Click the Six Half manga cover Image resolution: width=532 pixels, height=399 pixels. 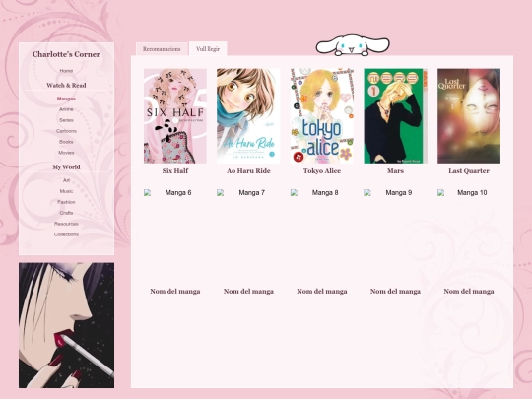(175, 116)
